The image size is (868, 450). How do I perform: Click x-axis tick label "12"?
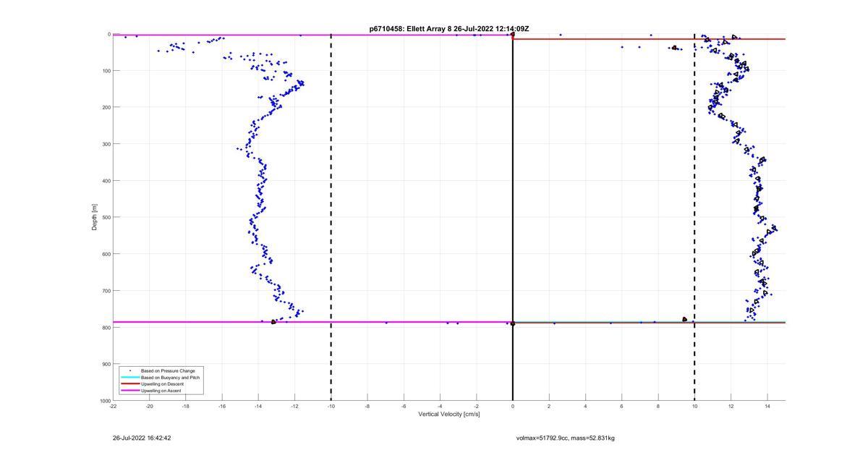point(731,406)
